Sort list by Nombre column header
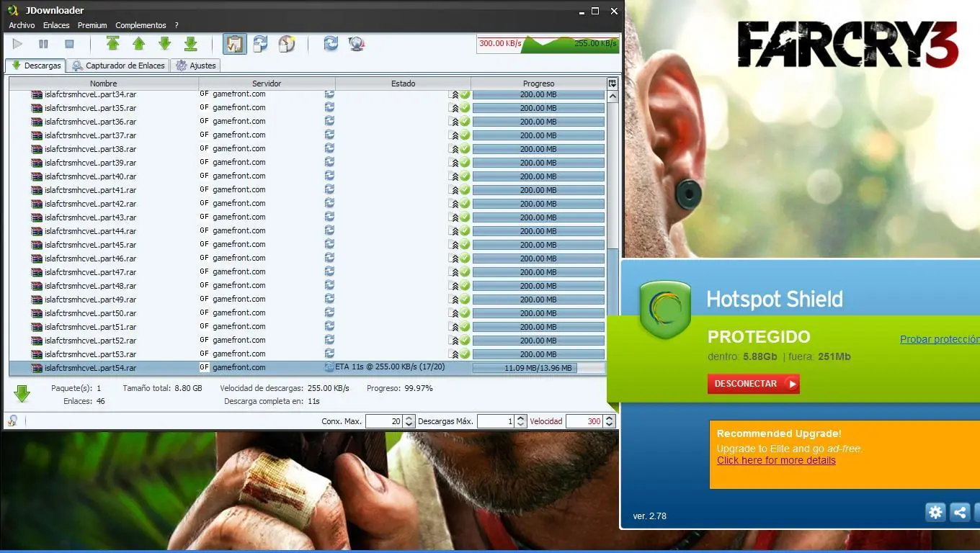The image size is (980, 553). click(x=104, y=84)
